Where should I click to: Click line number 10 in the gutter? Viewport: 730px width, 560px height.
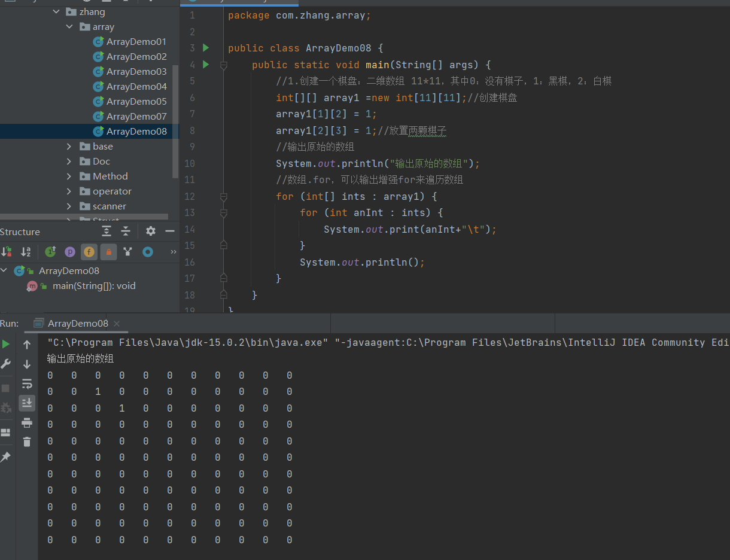click(x=190, y=163)
